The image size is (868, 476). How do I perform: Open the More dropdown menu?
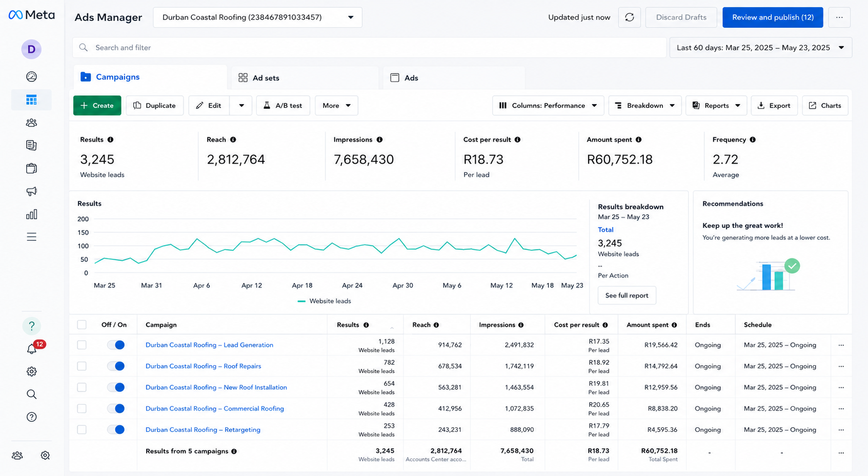coord(336,106)
